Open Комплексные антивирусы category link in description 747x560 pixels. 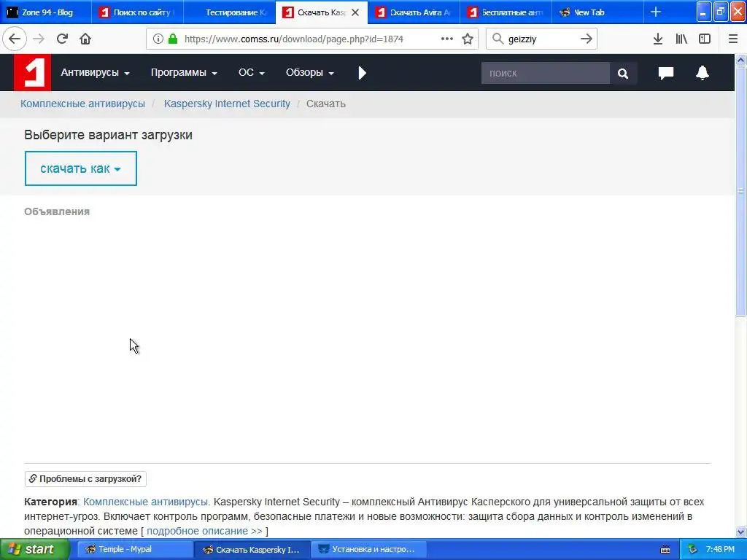[x=146, y=502]
